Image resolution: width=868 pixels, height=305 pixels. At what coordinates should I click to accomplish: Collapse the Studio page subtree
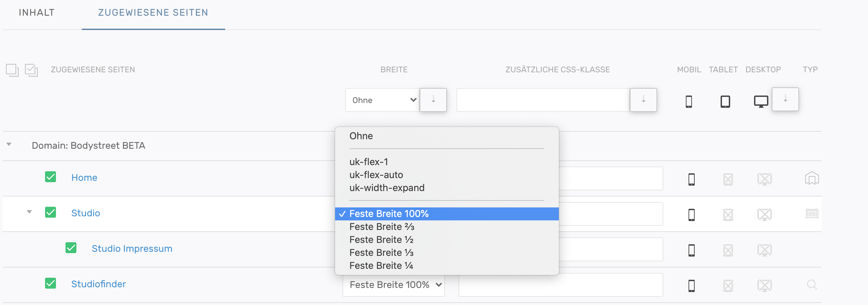click(29, 212)
